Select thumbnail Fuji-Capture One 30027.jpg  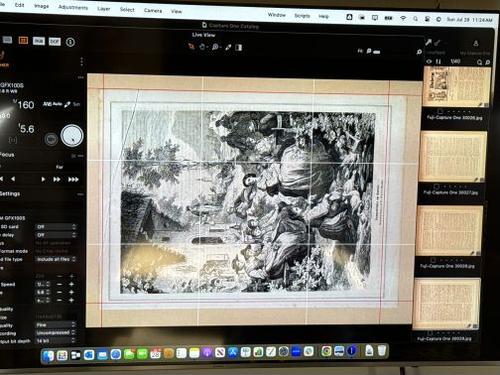(453, 157)
